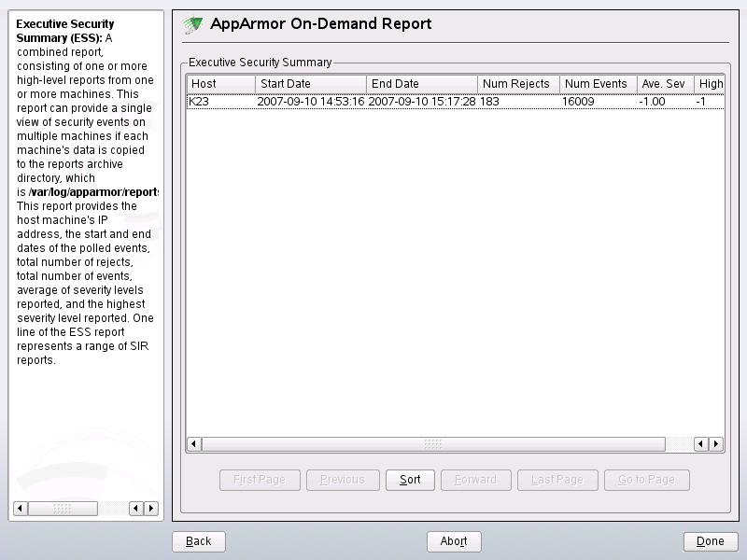Click the Abort button
The height and width of the screenshot is (560, 747).
click(x=454, y=540)
